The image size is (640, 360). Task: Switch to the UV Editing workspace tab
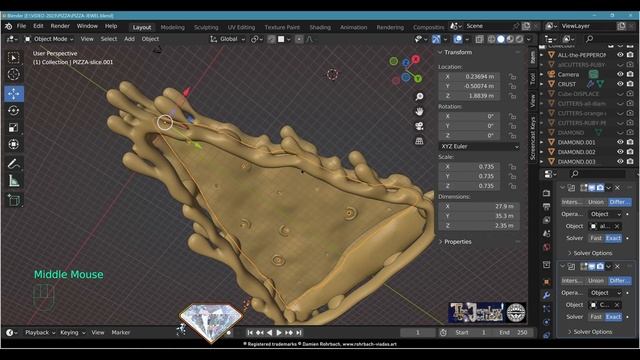(x=241, y=27)
